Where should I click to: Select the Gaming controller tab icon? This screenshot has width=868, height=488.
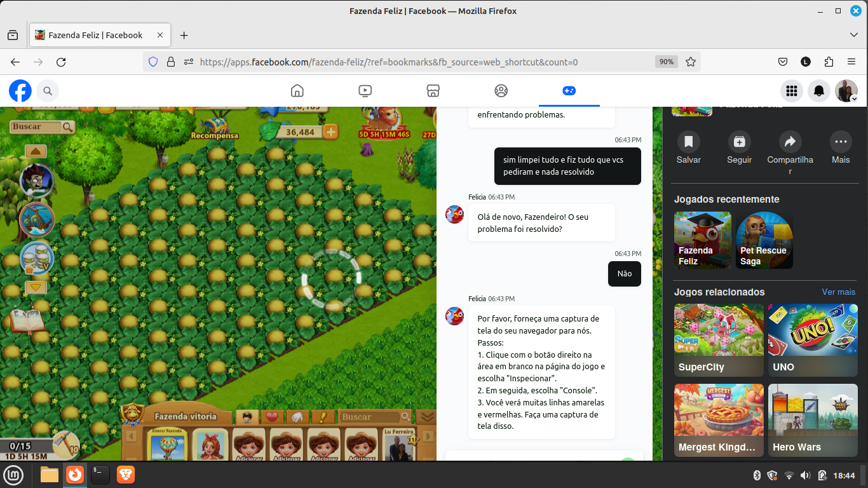(x=569, y=91)
